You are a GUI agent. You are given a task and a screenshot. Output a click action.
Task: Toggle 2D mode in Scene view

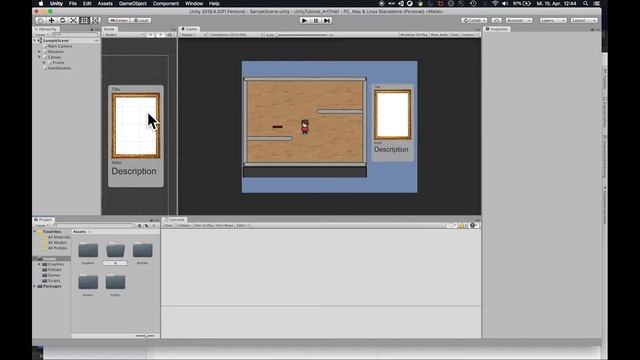(x=151, y=35)
